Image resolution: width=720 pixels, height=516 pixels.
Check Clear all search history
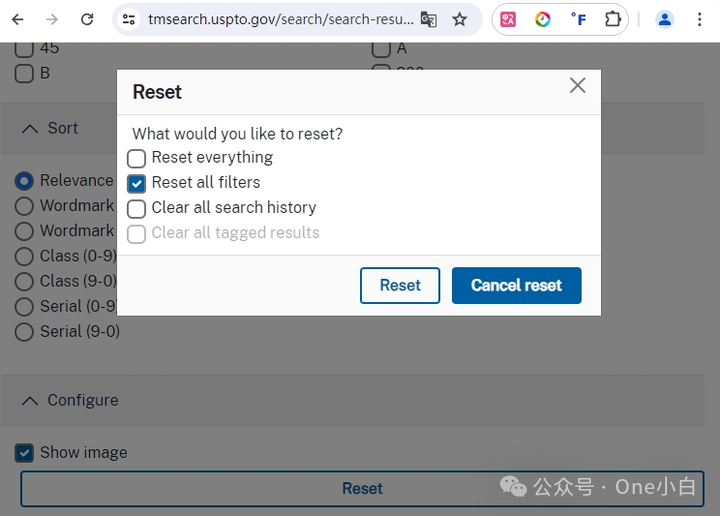coord(136,208)
